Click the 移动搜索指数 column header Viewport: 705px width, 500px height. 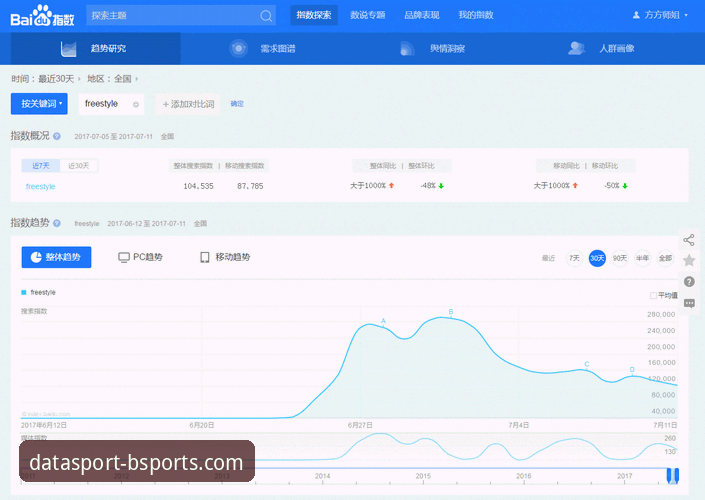tap(245, 166)
